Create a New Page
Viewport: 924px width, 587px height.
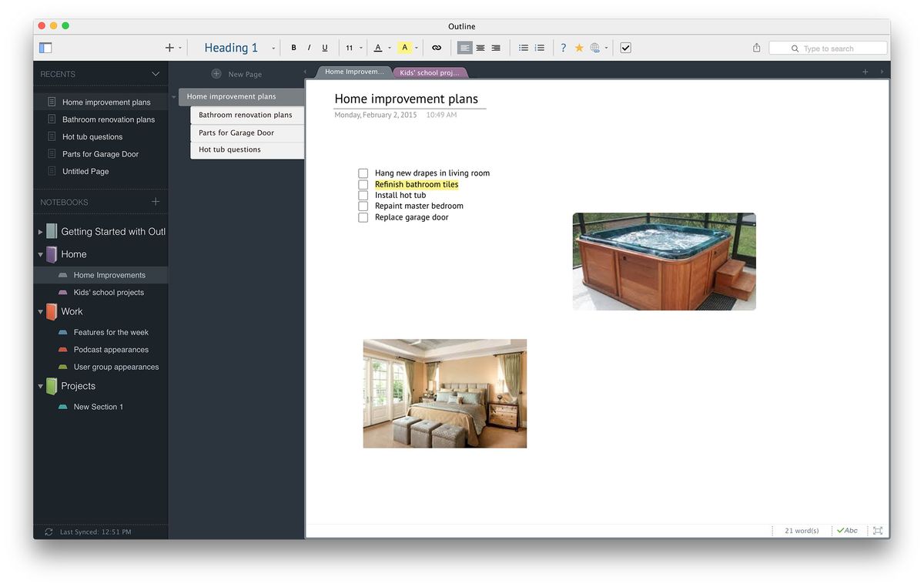tap(237, 73)
